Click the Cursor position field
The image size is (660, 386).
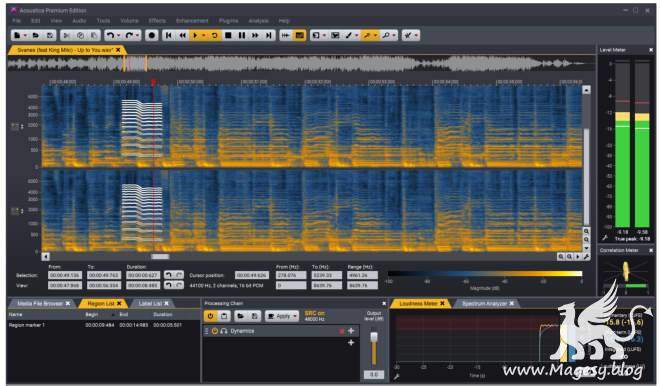click(251, 275)
